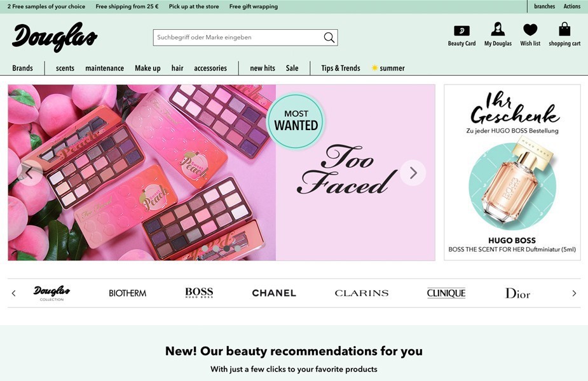Viewport: 588px width, 381px height.
Task: Click 'BOSS THE SCENT FOR HER Duftminiatur' text
Action: click(x=512, y=250)
